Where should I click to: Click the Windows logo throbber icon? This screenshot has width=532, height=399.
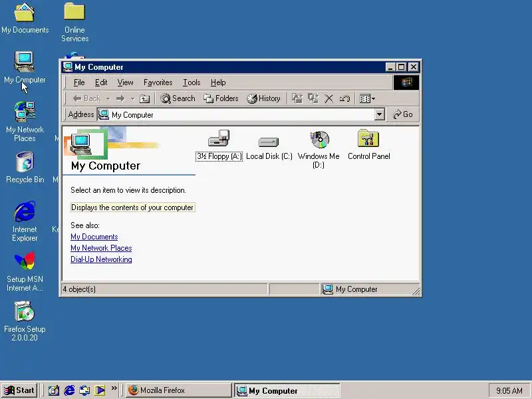tap(406, 82)
